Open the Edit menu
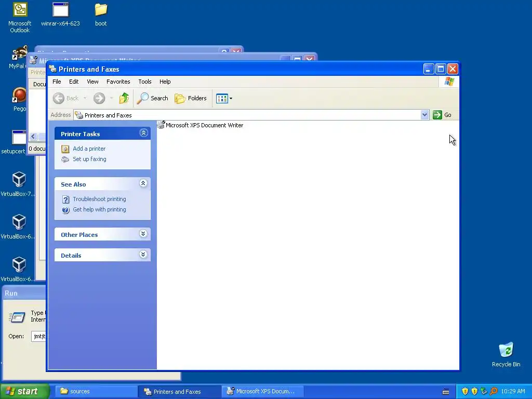532x399 pixels. click(x=74, y=82)
